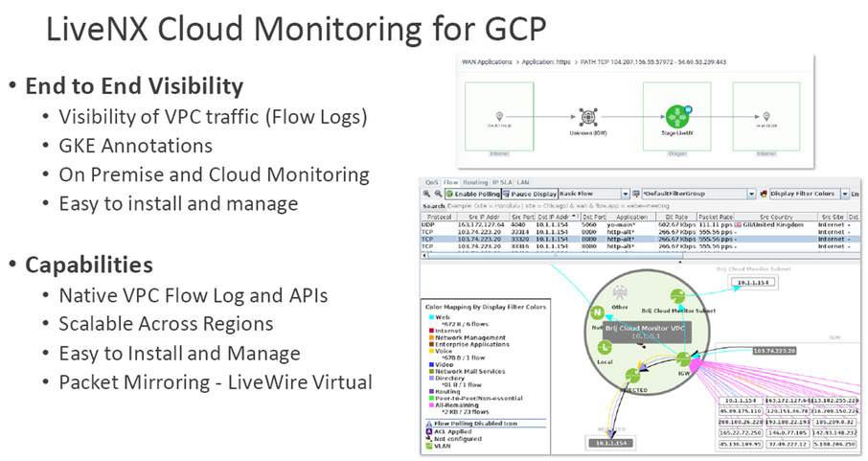The width and height of the screenshot is (868, 461).
Task: Click the Brij Cloud Monitor VPC tooltip label
Action: pos(645,332)
